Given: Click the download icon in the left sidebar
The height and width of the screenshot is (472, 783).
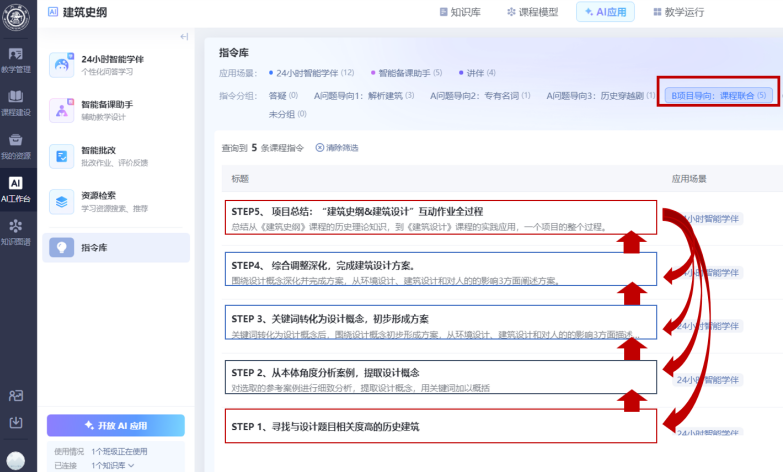Looking at the screenshot, I should (x=15, y=422).
